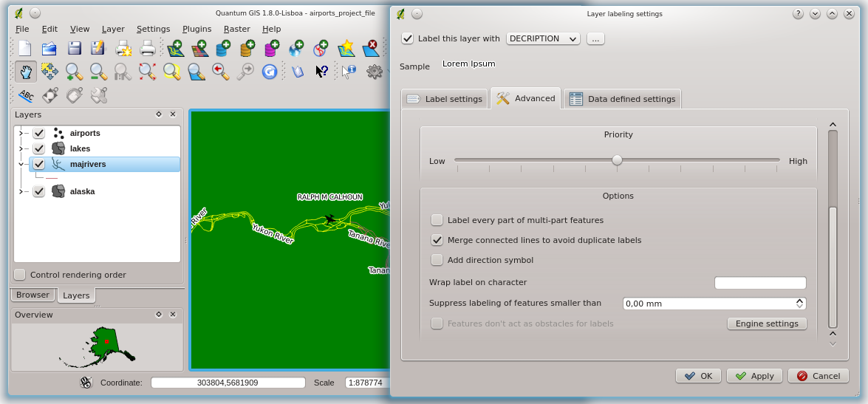Click the Refresh map icon

point(270,71)
